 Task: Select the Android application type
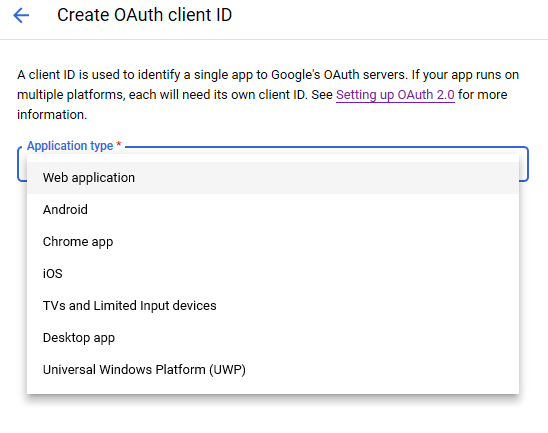[x=273, y=210]
